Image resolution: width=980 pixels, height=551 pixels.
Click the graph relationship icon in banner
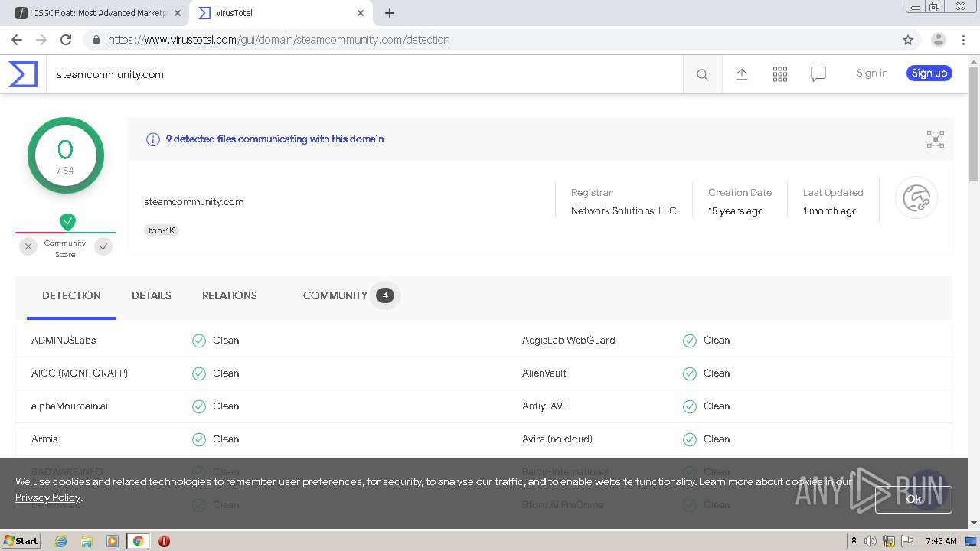pyautogui.click(x=936, y=139)
